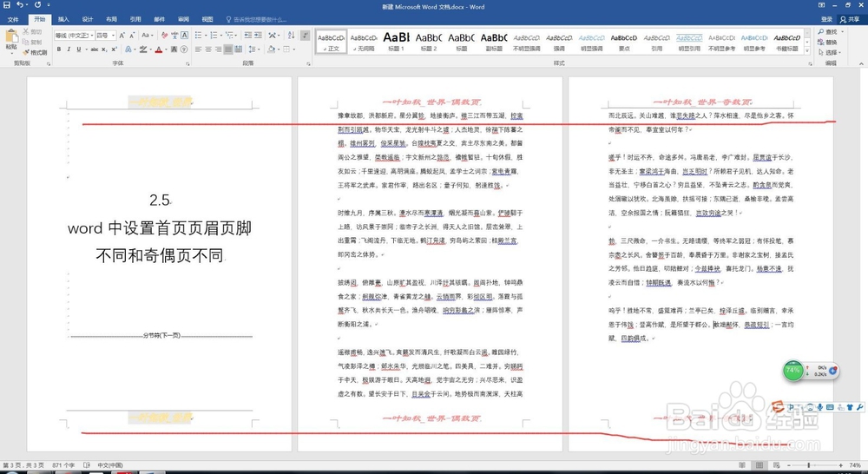Activate the Format Painter (格式刷)
This screenshot has width=868, height=474.
pos(35,52)
